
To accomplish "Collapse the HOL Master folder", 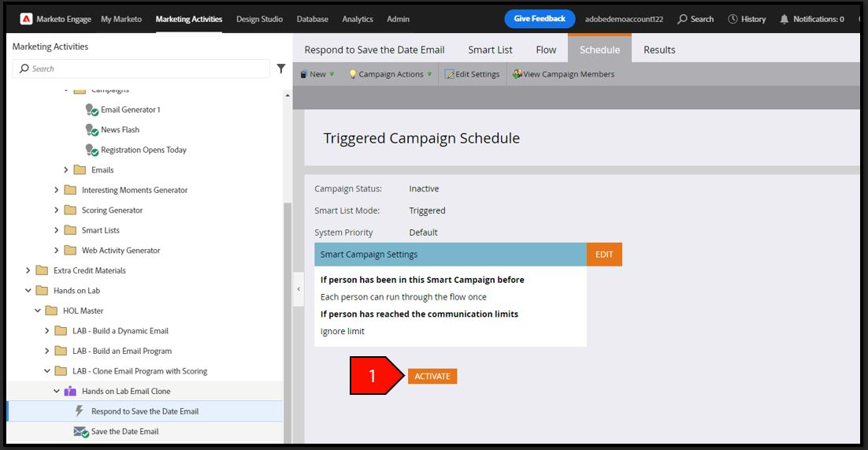I will 38,311.
